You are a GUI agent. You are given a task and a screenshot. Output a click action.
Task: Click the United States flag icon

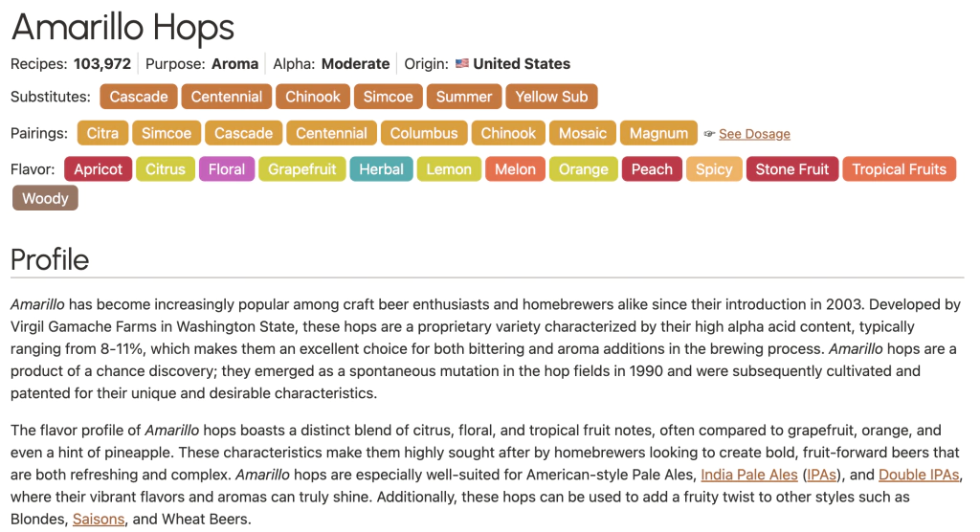(x=461, y=64)
